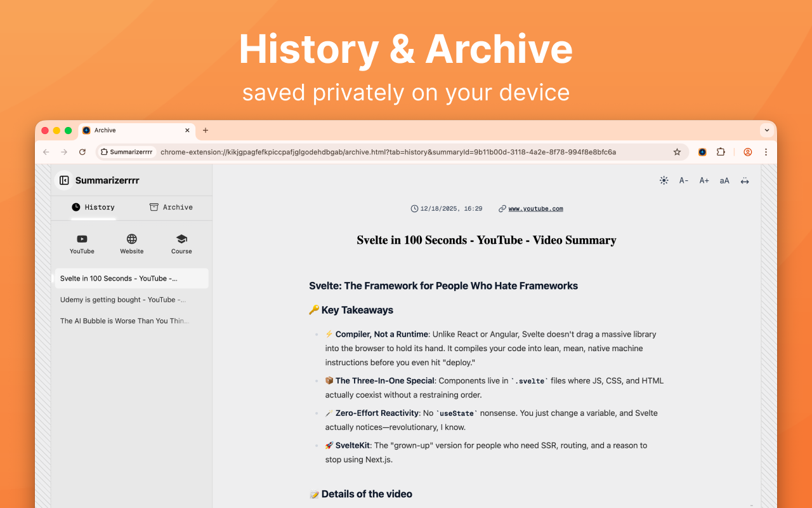Click the browser address bar URL
Image resolution: width=812 pixels, height=508 pixels.
(388, 152)
